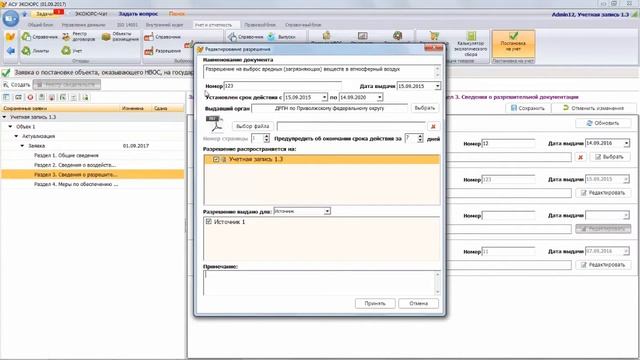Viewport: 640px width, 360px height.
Task: Open Реестр договоров in the ribbon
Action: click(x=79, y=37)
